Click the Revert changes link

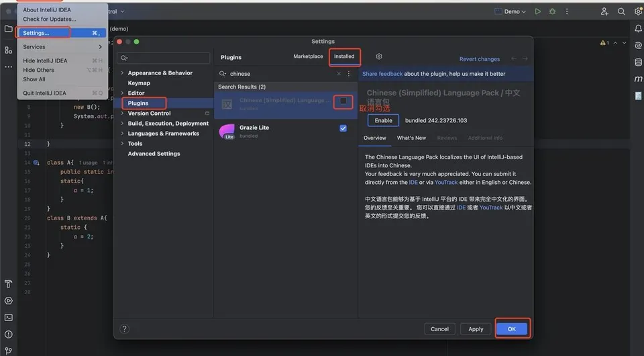pyautogui.click(x=479, y=59)
